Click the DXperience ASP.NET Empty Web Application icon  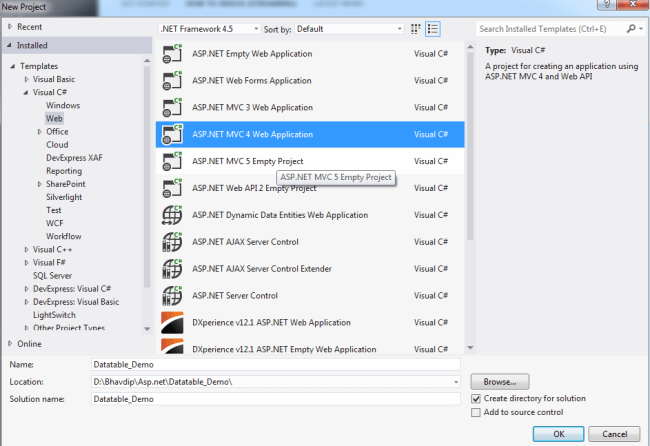[x=172, y=347]
